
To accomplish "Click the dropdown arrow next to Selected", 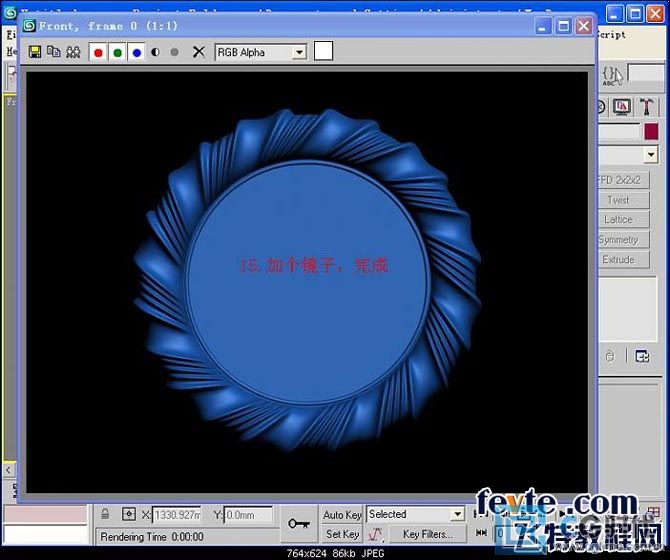I will coord(458,514).
